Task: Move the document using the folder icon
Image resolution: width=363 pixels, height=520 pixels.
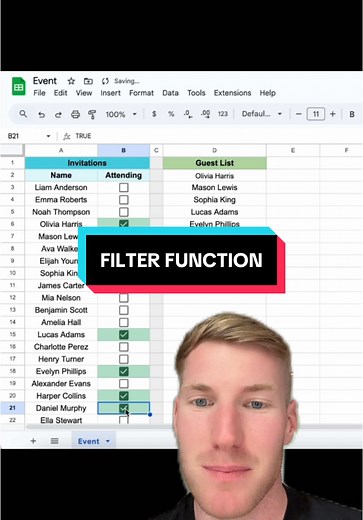Action: coord(88,81)
